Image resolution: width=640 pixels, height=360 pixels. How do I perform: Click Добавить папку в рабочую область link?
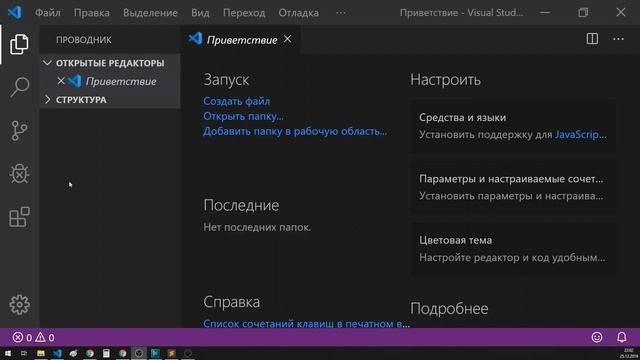pyautogui.click(x=295, y=131)
